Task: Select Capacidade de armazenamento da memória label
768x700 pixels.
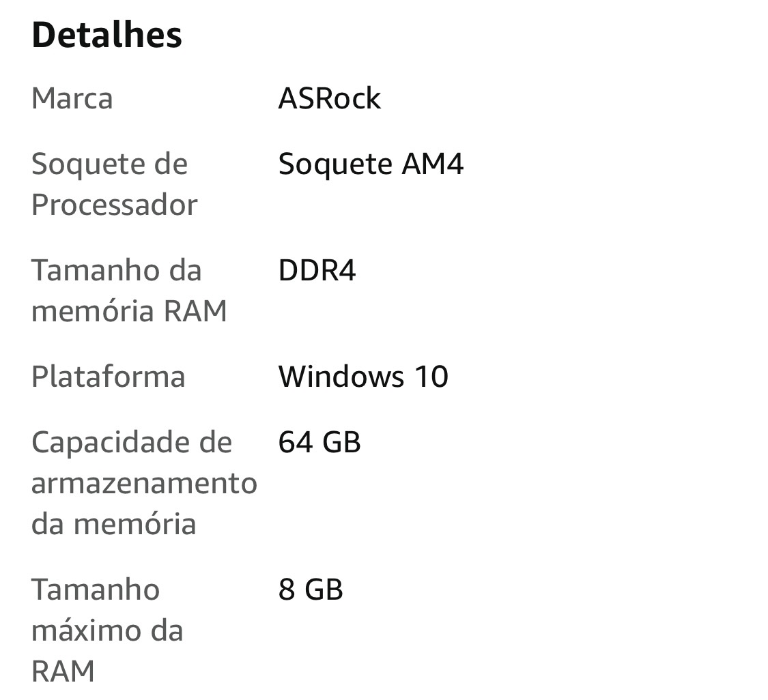Action: (x=145, y=483)
